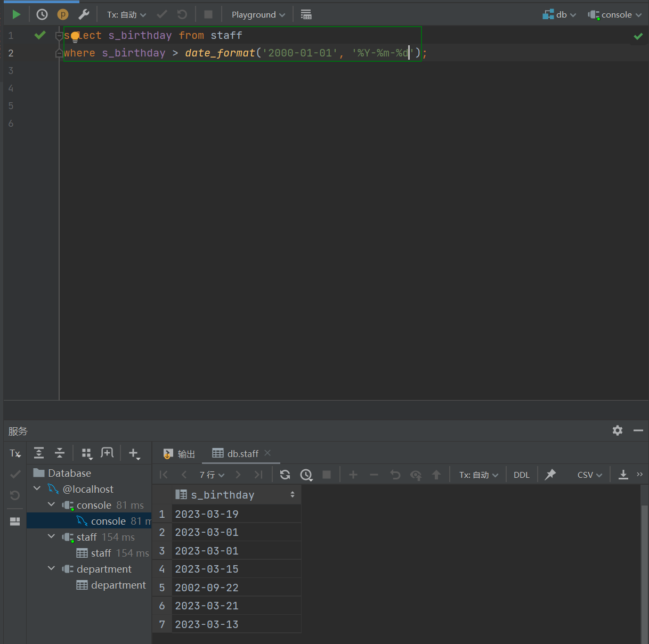Go to previous page of results
The height and width of the screenshot is (644, 649).
184,475
